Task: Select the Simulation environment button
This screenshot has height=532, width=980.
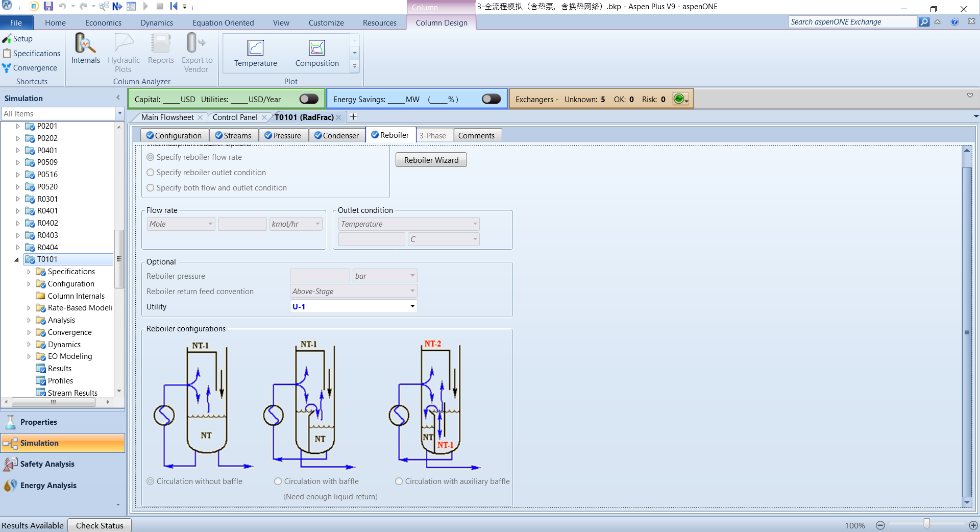Action: pyautogui.click(x=62, y=443)
